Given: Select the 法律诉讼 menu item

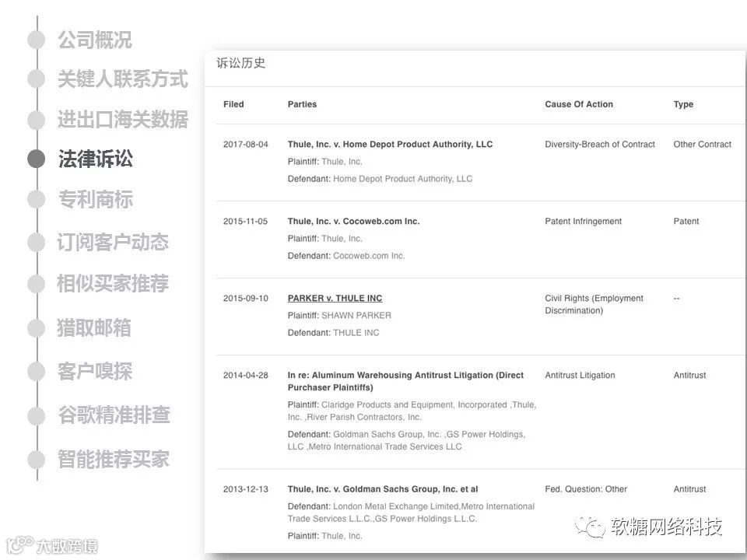Looking at the screenshot, I should click(x=95, y=159).
